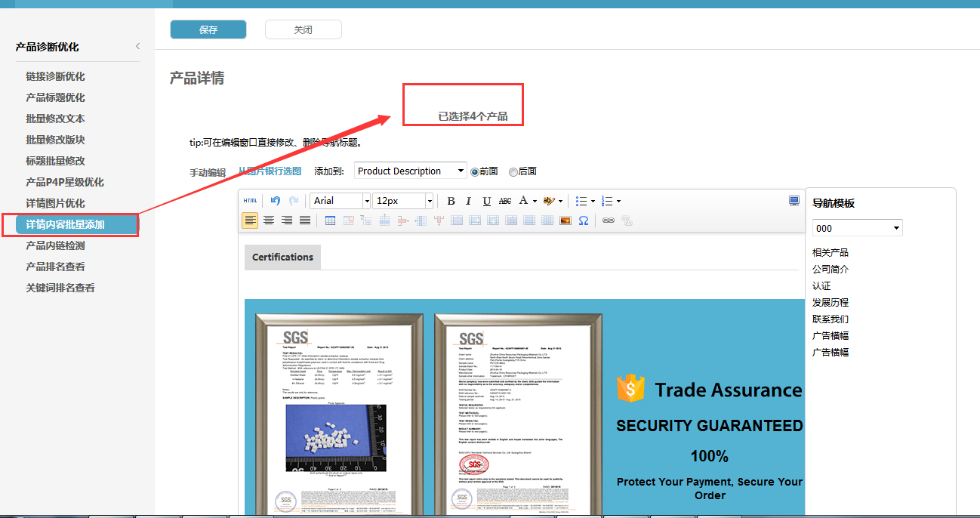Expand numbered list style options
Screen dimensions: 980x518
click(619, 201)
